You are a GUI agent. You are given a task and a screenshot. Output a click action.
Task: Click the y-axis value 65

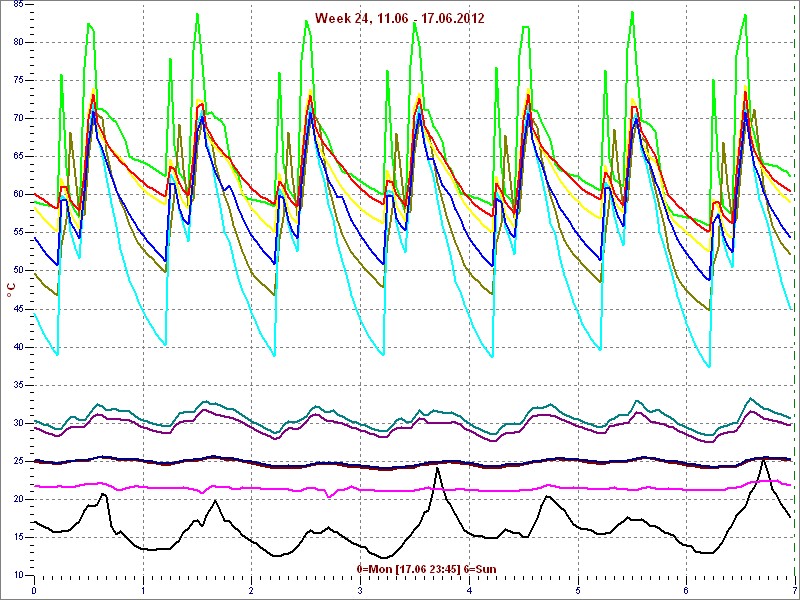(17, 157)
